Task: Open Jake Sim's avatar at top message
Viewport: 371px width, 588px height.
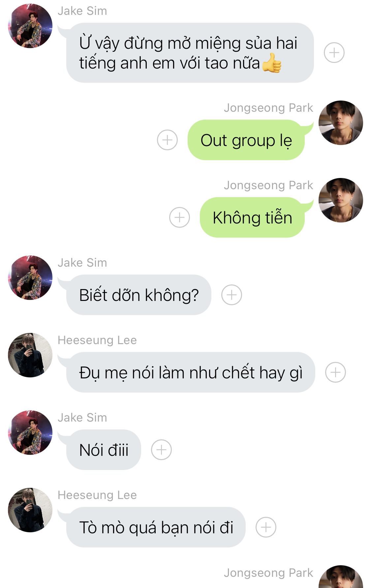Action: (30, 26)
